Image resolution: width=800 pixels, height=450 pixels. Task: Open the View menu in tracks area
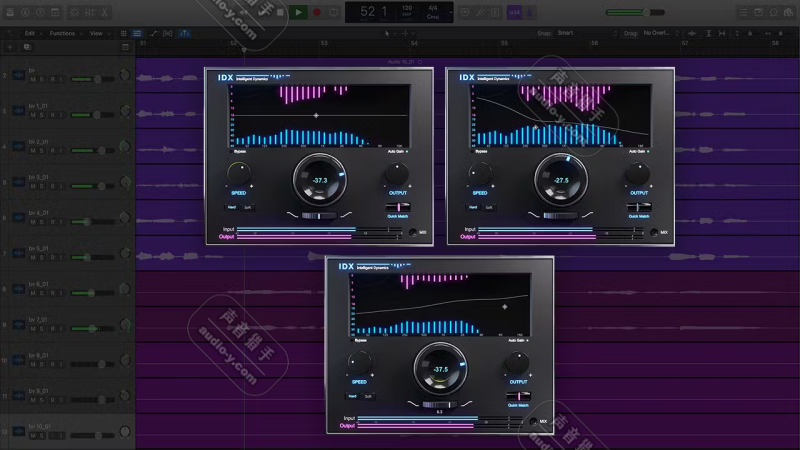pyautogui.click(x=96, y=33)
